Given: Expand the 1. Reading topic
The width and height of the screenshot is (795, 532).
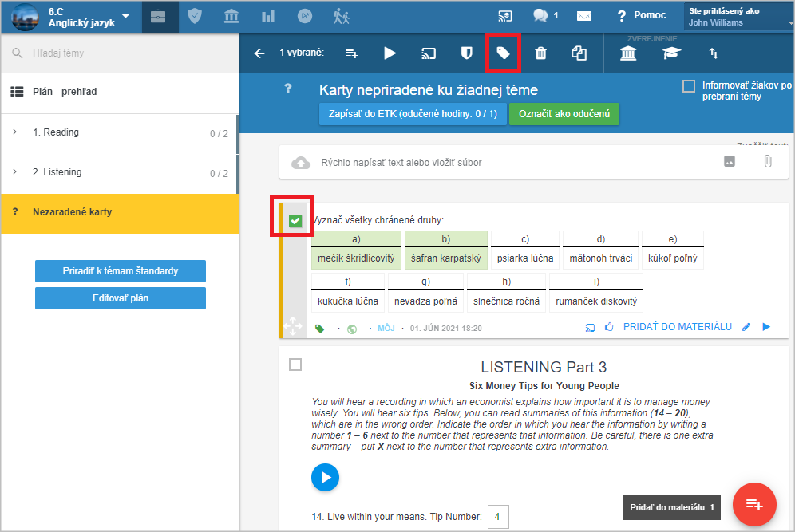Looking at the screenshot, I should 14,132.
